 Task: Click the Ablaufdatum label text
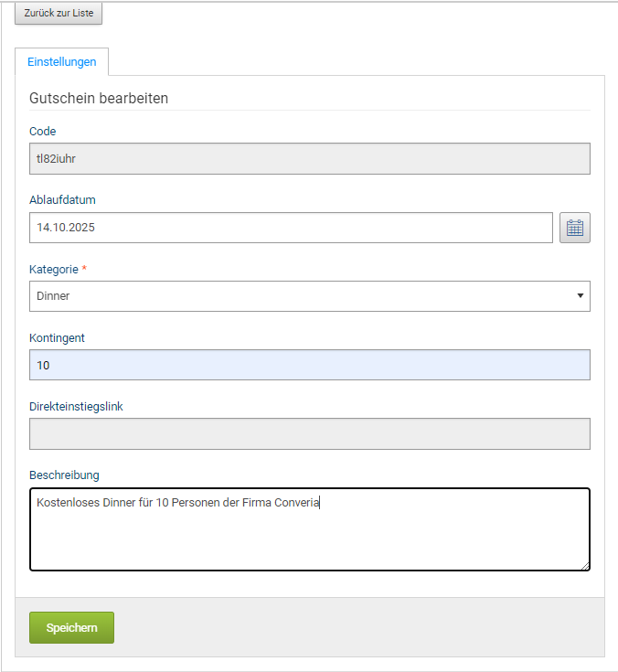point(62,200)
